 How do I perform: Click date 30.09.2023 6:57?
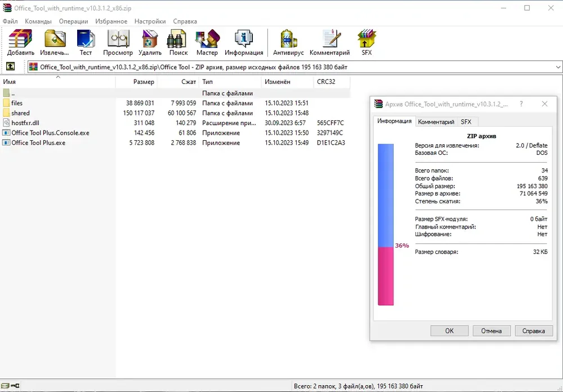coord(285,123)
